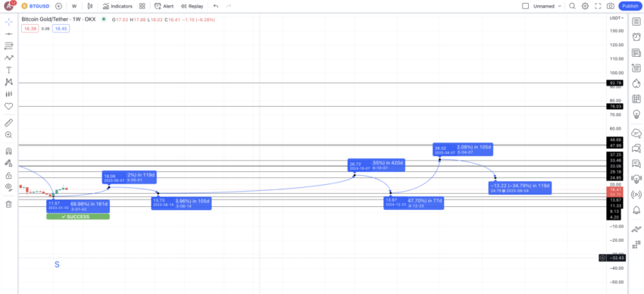Viewport: 644px width, 294px height.
Task: Open the ruler measure tool
Action: [8, 122]
